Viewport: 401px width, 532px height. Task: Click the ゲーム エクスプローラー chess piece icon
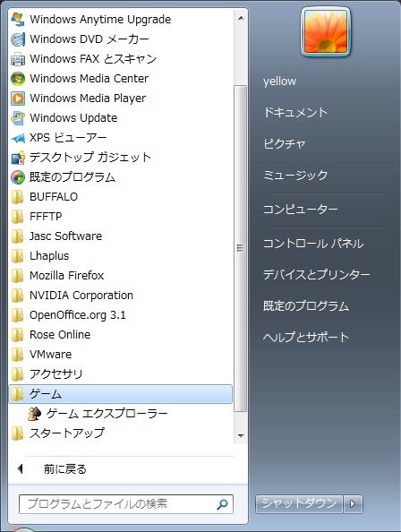pos(34,414)
